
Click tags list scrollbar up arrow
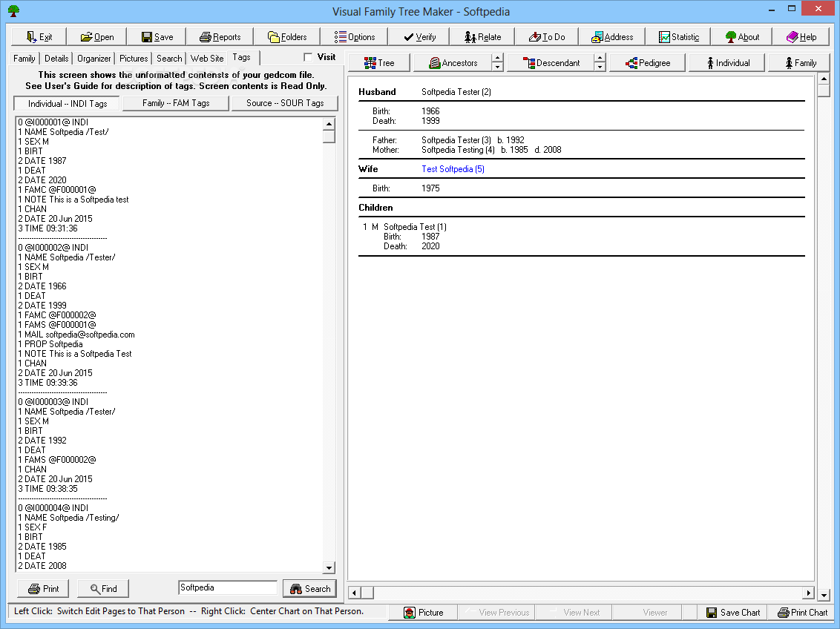[329, 124]
